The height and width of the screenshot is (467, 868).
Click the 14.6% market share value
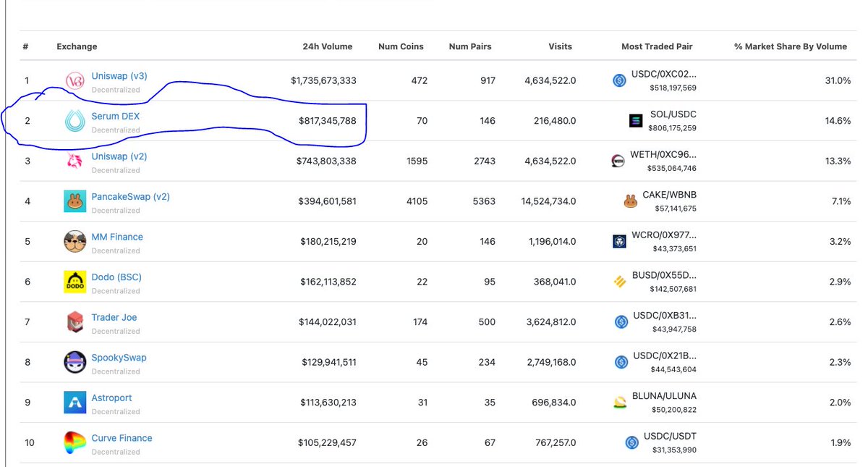click(838, 121)
